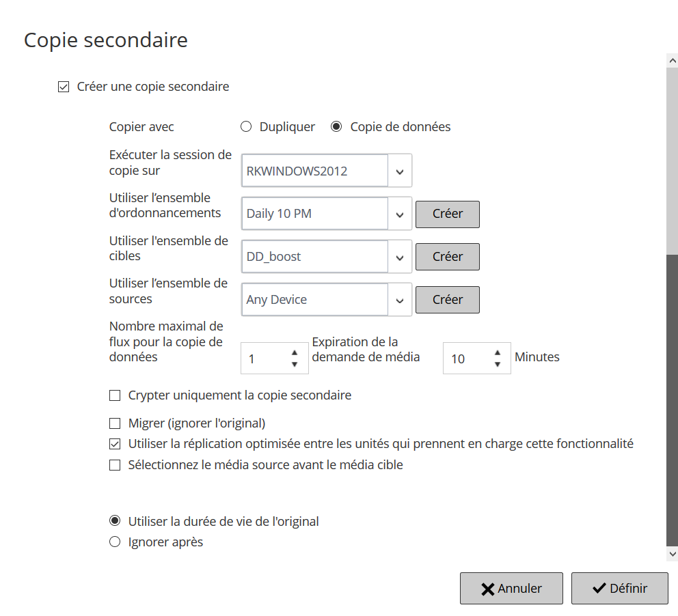Uncheck Créer une copie secondaire

coord(64,87)
